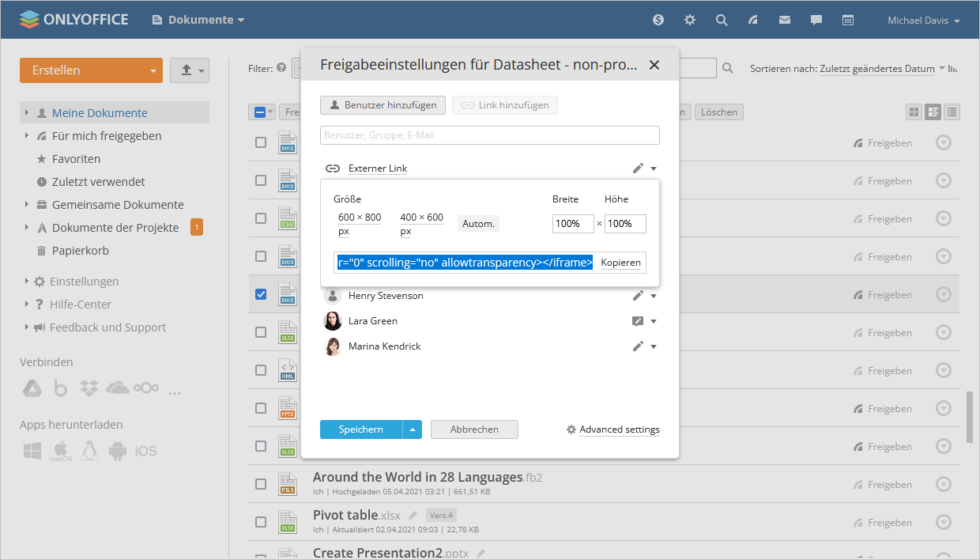The width and height of the screenshot is (980, 560).
Task: Connect Nextcloud account icon
Action: tap(146, 388)
